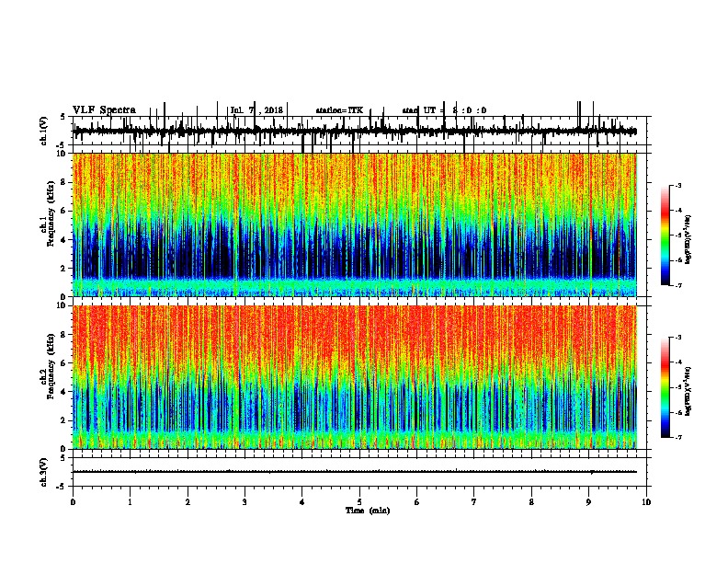Select the 'ch.1(V)' waveform axis label

(44, 131)
